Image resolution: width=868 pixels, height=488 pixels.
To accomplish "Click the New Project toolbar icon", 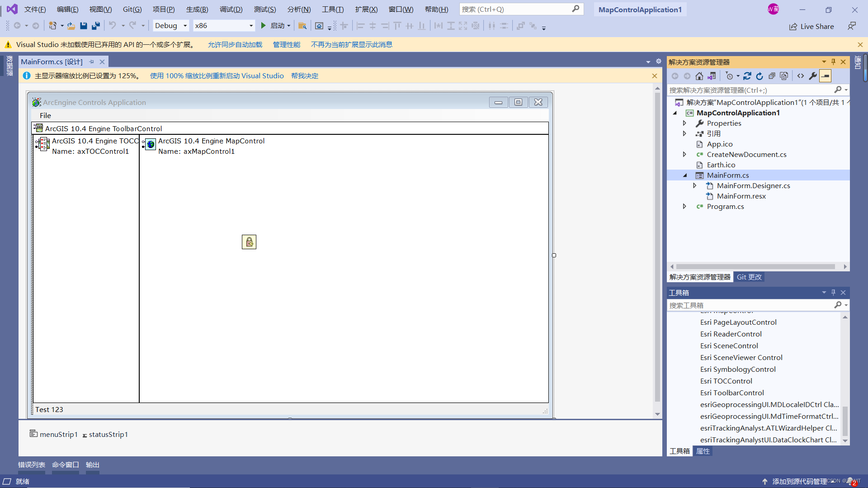I will point(53,26).
